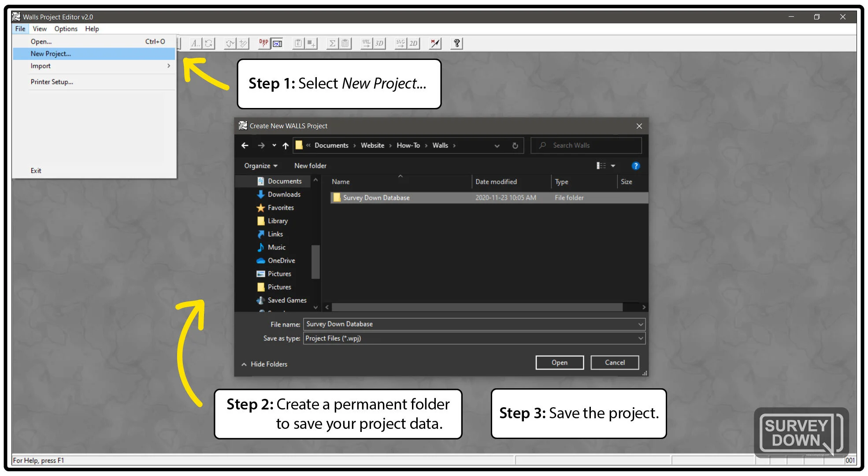This screenshot has height=476, width=868.
Task: Click the 3D view toolbar icon
Action: click(x=379, y=43)
